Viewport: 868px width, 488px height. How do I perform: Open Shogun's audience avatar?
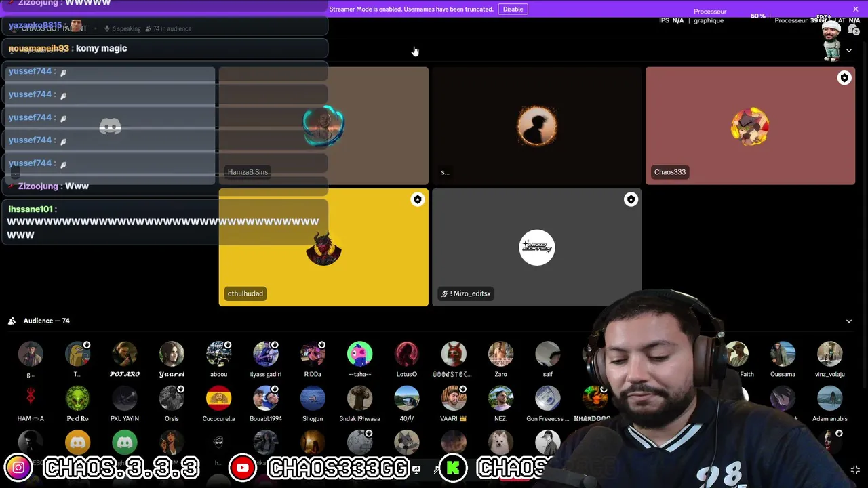pyautogui.click(x=313, y=399)
